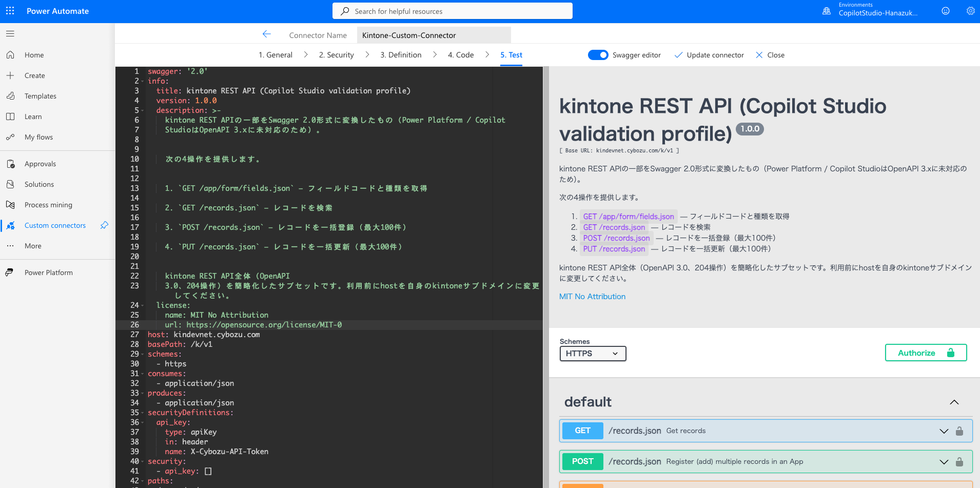
Task: Fold the securityDefinitions block at line 35
Action: [x=143, y=413]
